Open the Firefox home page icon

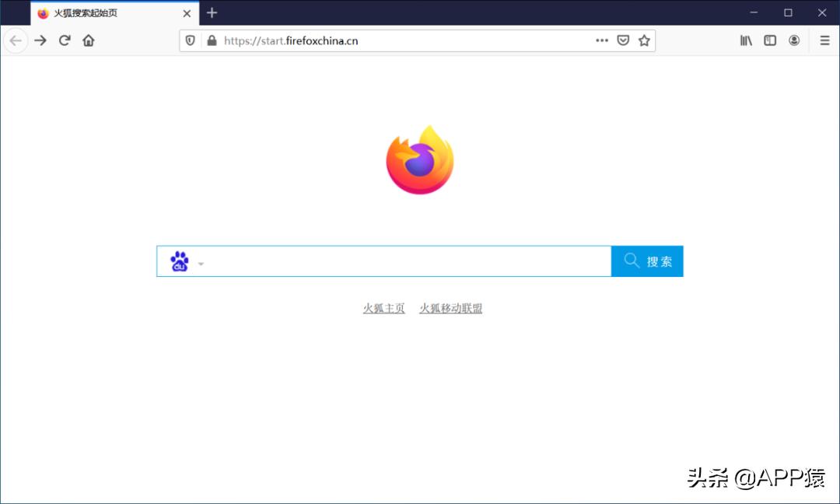(x=89, y=40)
